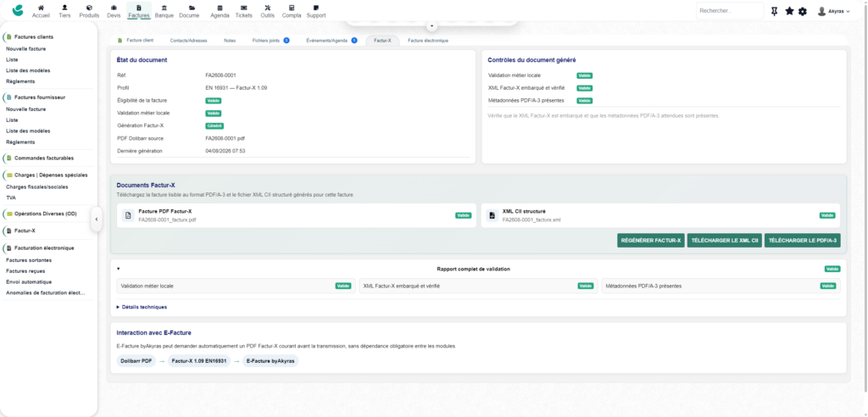The width and height of the screenshot is (868, 417).
Task: Open the star bookmarks icon
Action: pos(789,11)
